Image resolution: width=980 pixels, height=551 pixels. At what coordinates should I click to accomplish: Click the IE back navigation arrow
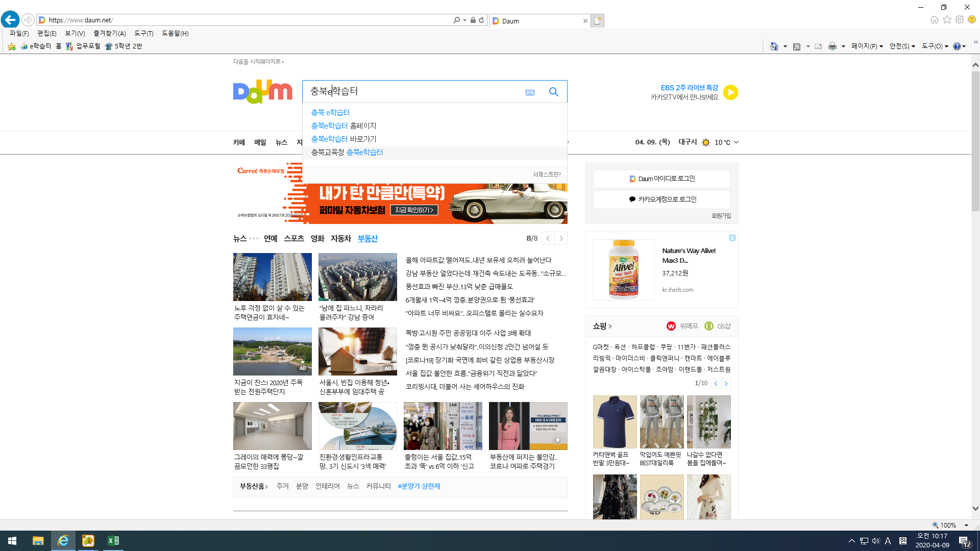pyautogui.click(x=10, y=20)
